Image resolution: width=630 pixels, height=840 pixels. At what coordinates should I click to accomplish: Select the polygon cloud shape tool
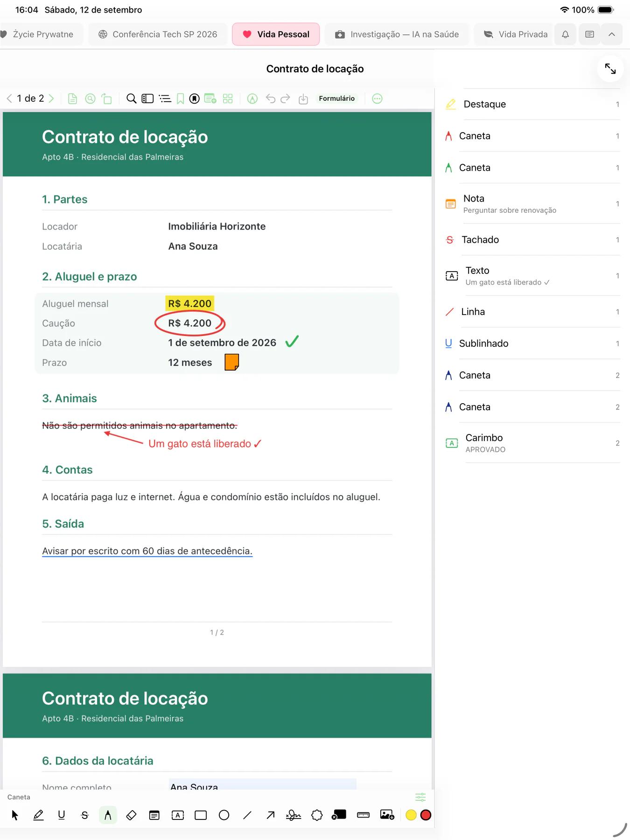coord(317,815)
